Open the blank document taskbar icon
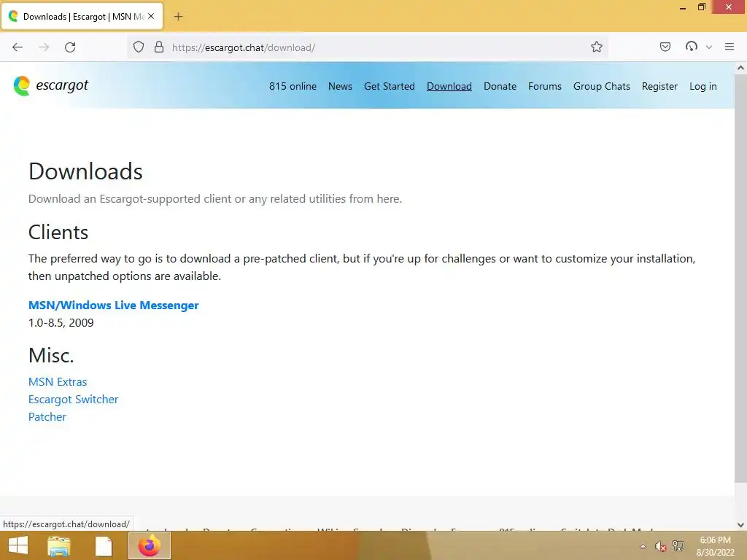The image size is (747, 560). (x=104, y=545)
